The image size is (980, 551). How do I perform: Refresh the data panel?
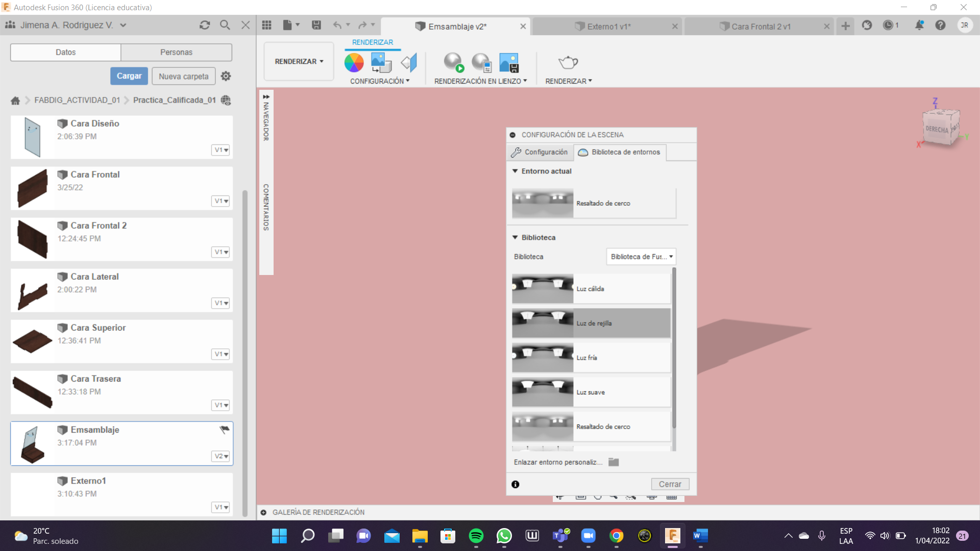coord(205,25)
